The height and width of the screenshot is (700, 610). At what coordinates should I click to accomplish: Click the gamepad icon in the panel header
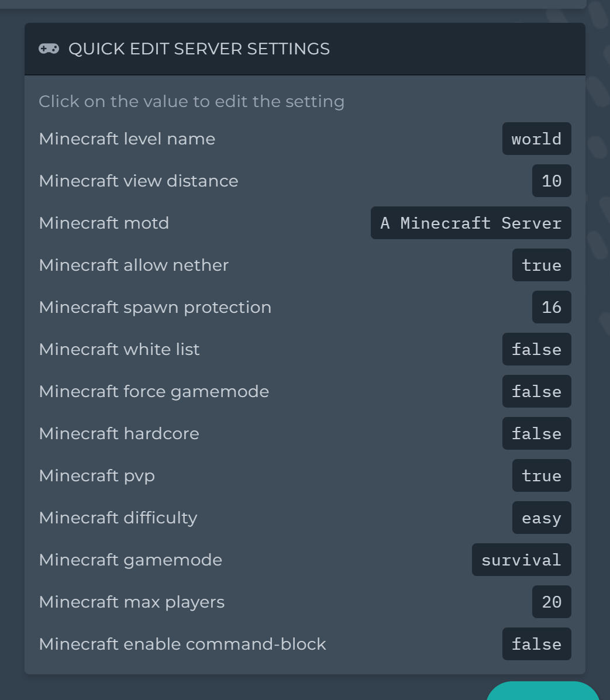[x=49, y=49]
